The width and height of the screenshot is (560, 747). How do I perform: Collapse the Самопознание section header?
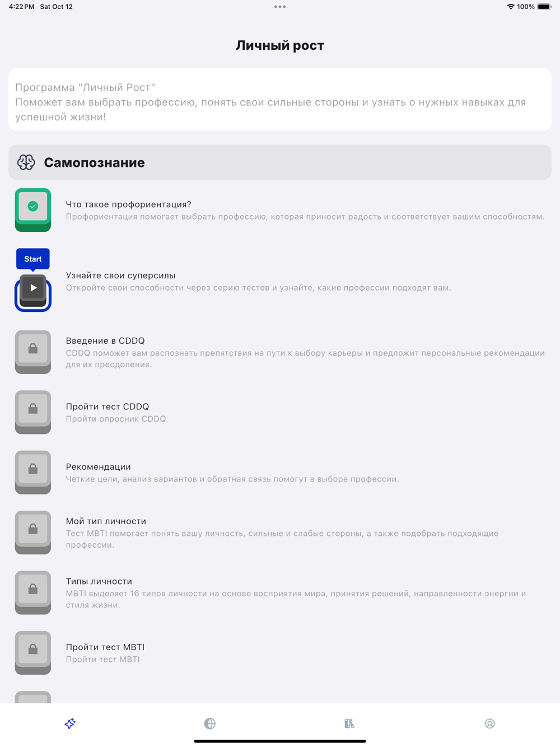click(280, 162)
